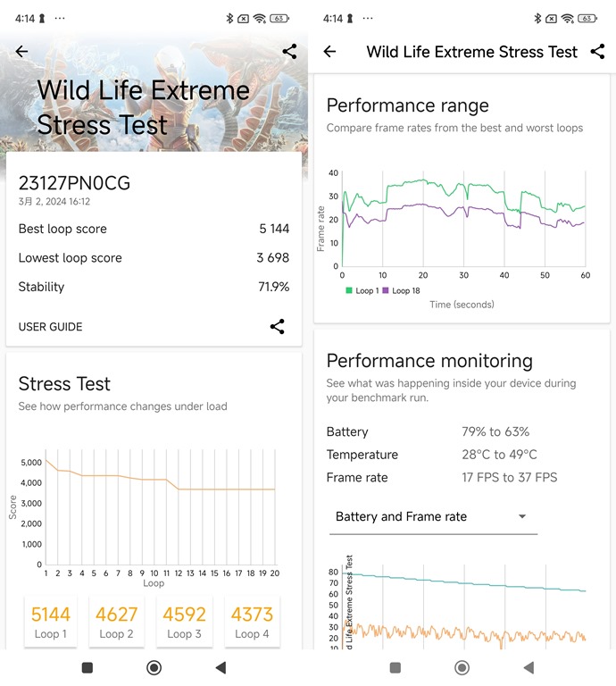Toggle the Loop 18 purple legend swatch
616x686 pixels.
[386, 290]
